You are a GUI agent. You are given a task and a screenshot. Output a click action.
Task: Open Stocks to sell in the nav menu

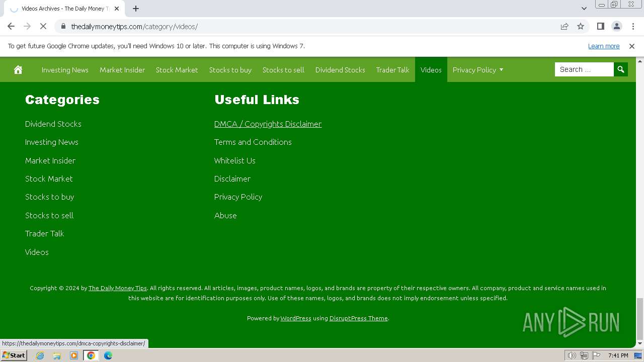point(283,70)
